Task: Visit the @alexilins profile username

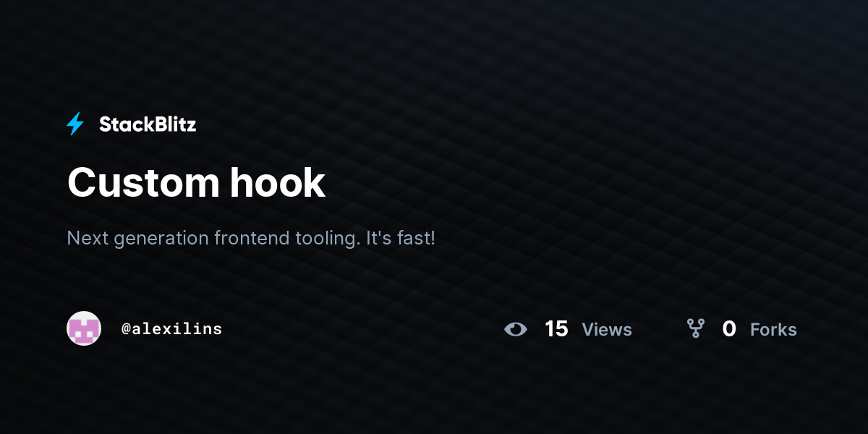Action: coord(172,329)
